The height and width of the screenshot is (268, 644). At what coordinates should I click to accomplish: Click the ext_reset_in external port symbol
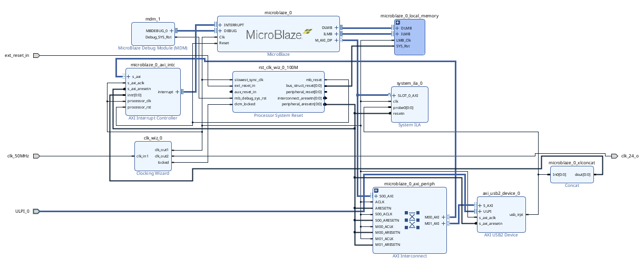coord(36,55)
